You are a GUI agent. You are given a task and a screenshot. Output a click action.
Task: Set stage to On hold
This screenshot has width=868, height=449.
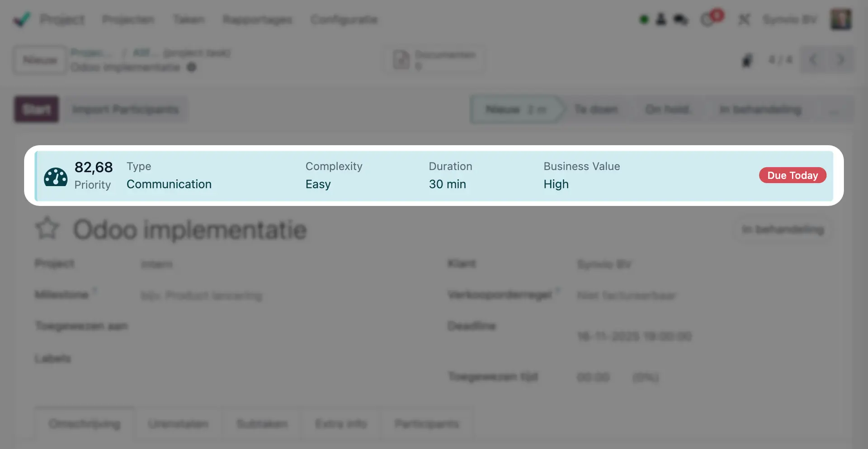tap(667, 109)
